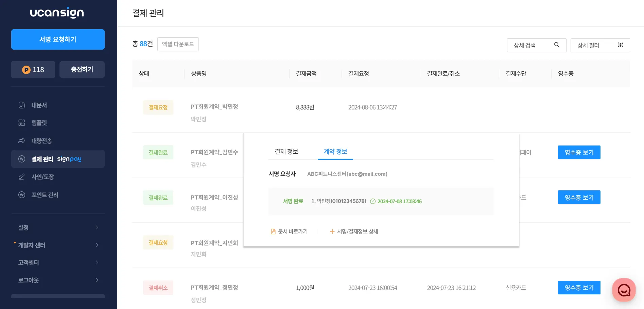Click the 템플릿 grid icon
Screen dimensions: 644x309
click(22, 123)
